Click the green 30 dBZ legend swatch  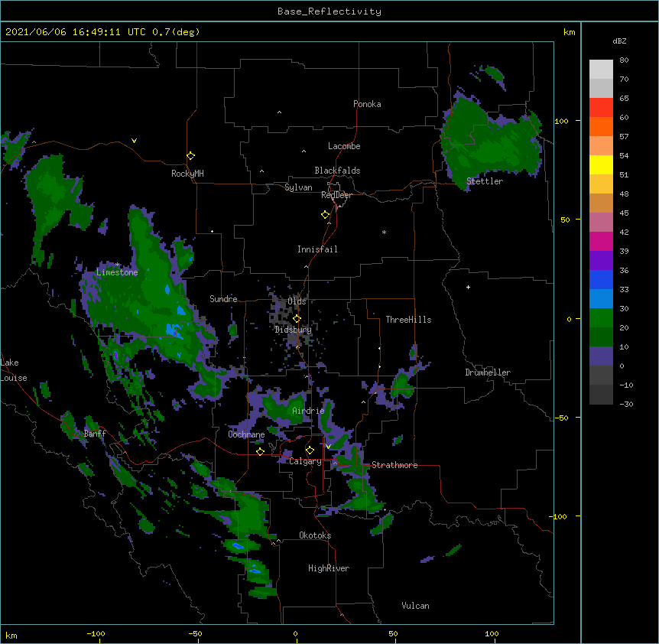pyautogui.click(x=601, y=318)
